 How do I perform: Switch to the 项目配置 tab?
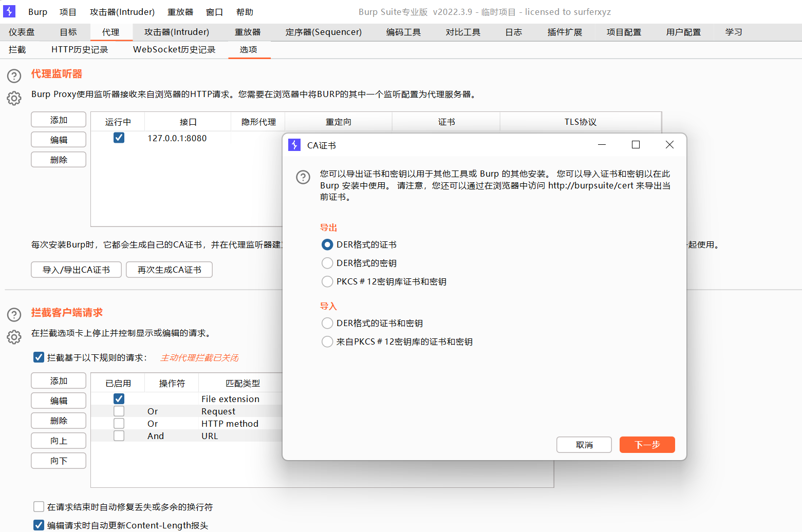(x=624, y=32)
